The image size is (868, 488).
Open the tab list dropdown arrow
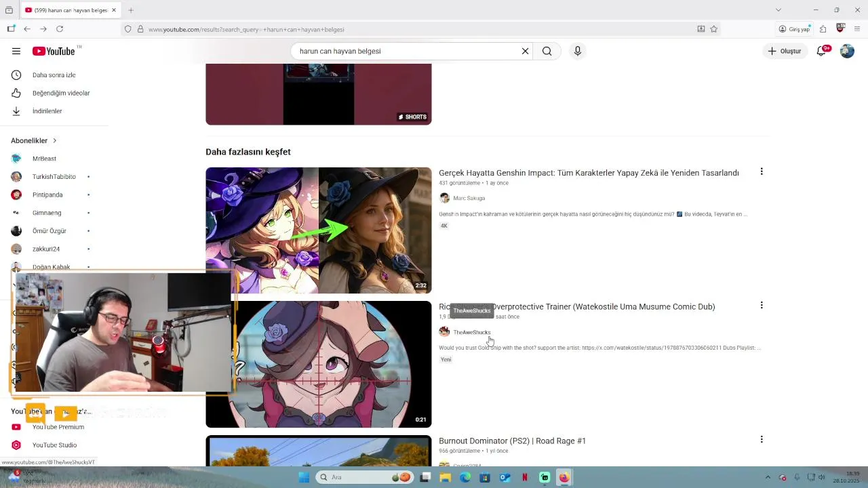pos(778,10)
